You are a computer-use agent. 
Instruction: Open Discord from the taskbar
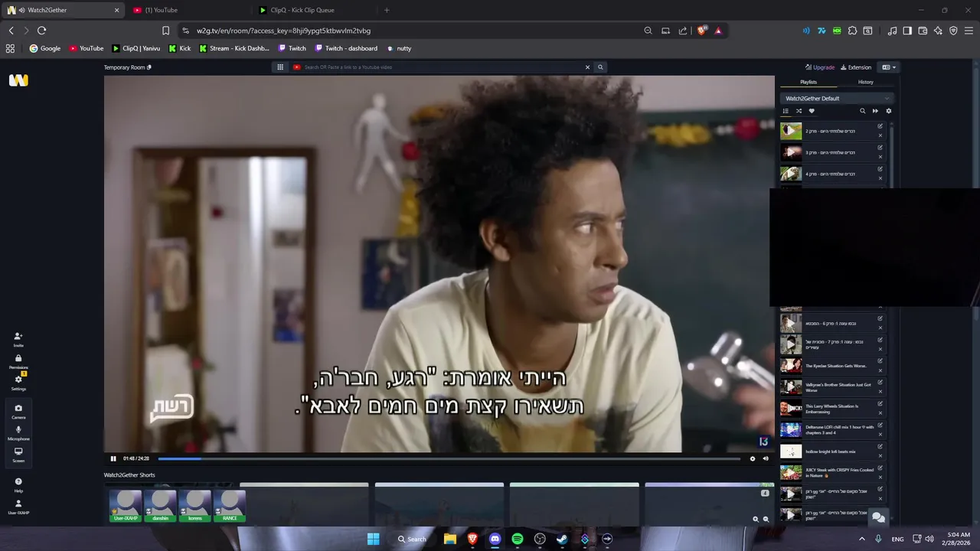click(495, 539)
